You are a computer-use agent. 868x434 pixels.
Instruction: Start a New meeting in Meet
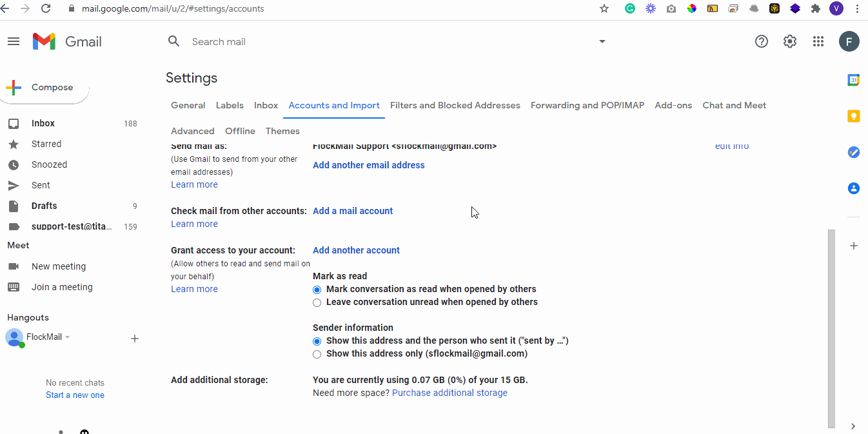(x=59, y=266)
